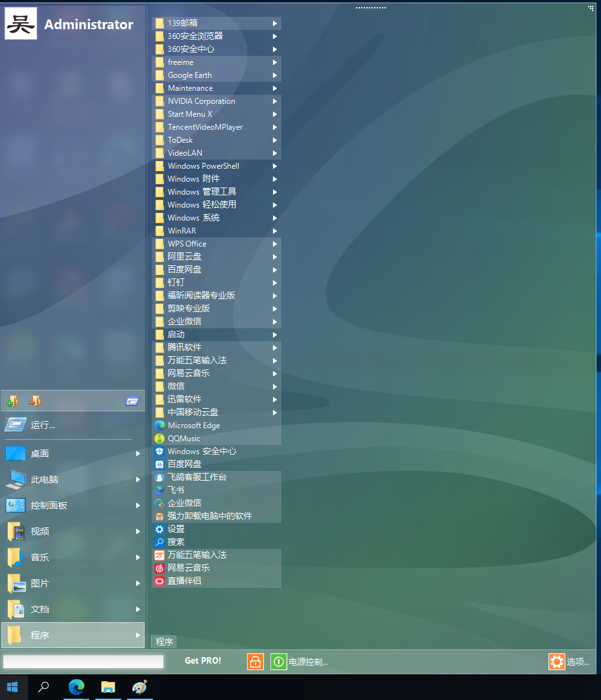Viewport: 601px width, 700px height.
Task: Launch 飞鸽客服工作台 from the list
Action: (196, 477)
